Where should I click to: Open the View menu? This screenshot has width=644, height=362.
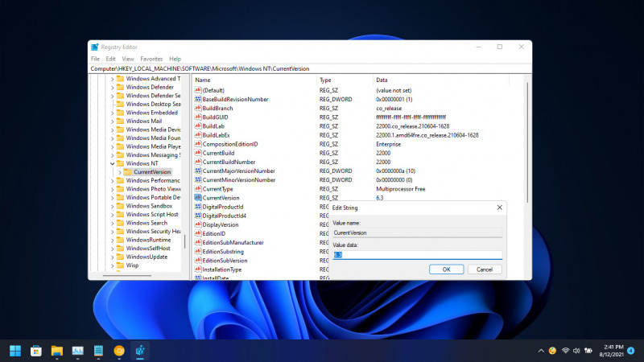click(128, 59)
